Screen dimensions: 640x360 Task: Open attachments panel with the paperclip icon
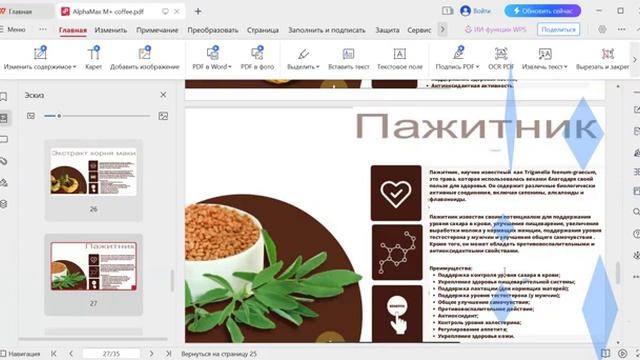pos(4,161)
